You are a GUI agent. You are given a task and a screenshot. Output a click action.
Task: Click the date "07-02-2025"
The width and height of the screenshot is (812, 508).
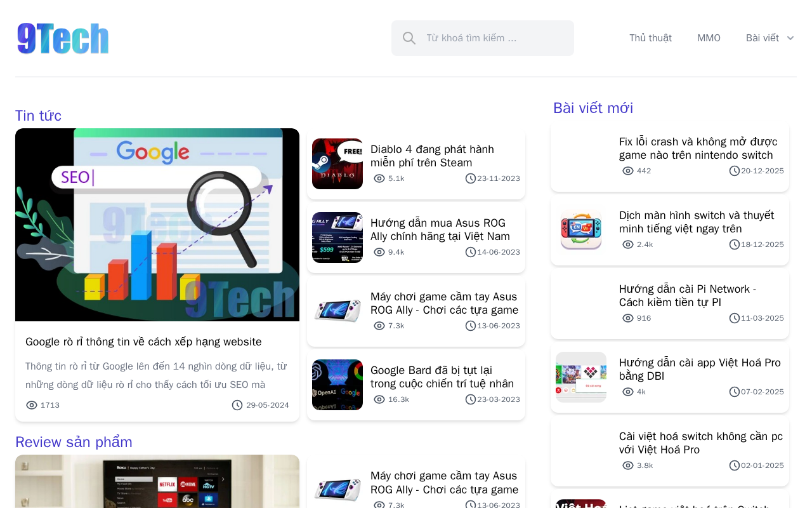(x=763, y=392)
